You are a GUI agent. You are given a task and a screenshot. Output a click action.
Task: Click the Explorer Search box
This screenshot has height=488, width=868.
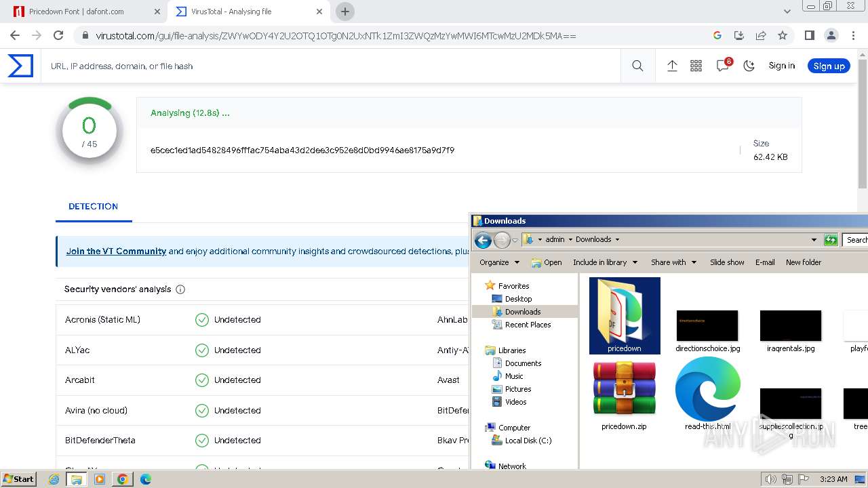tap(856, 239)
